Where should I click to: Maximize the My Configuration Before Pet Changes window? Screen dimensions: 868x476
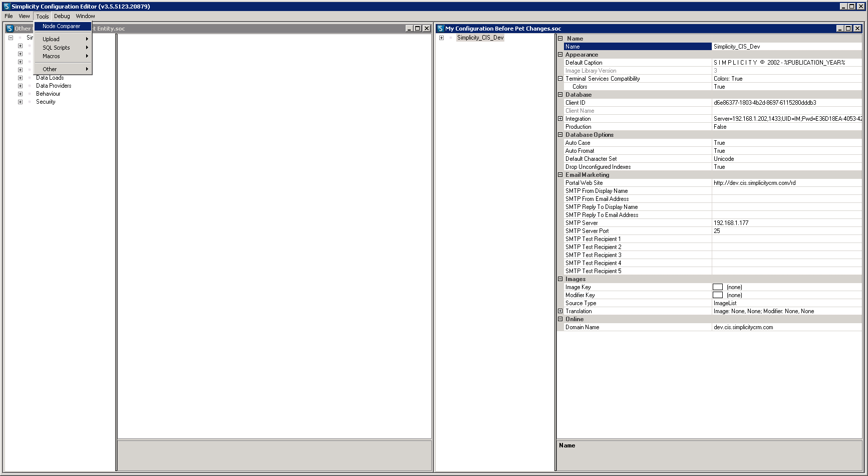click(848, 29)
